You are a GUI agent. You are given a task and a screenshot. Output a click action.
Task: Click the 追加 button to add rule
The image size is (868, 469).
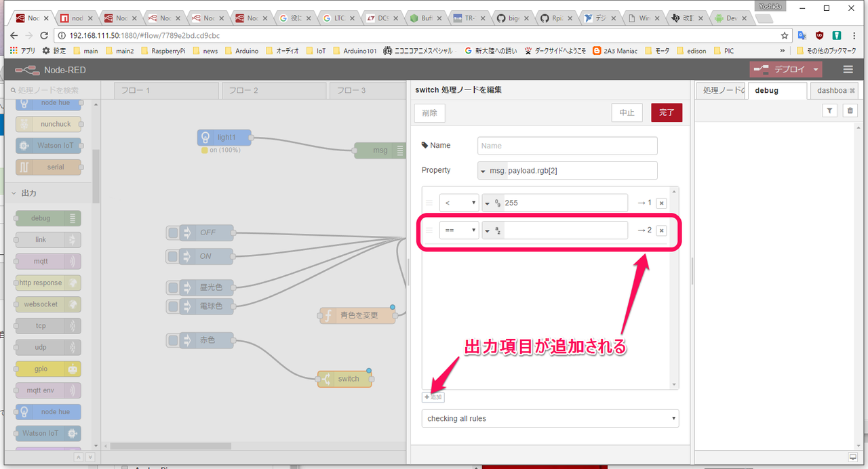[x=433, y=397]
